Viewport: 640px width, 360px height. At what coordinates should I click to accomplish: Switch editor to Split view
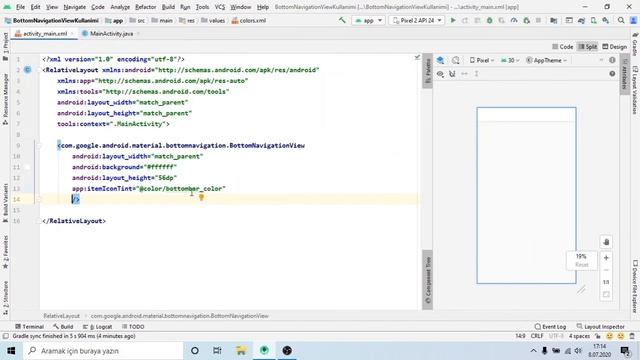(x=588, y=47)
